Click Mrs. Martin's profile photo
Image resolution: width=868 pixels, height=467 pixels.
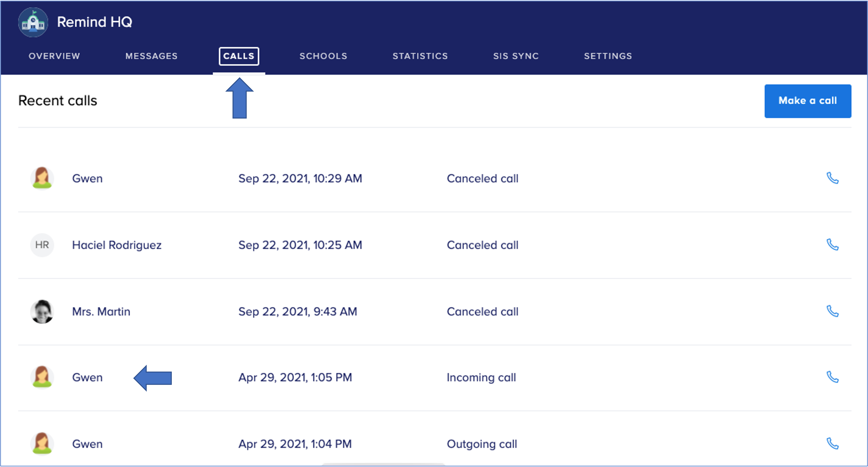[x=42, y=311]
